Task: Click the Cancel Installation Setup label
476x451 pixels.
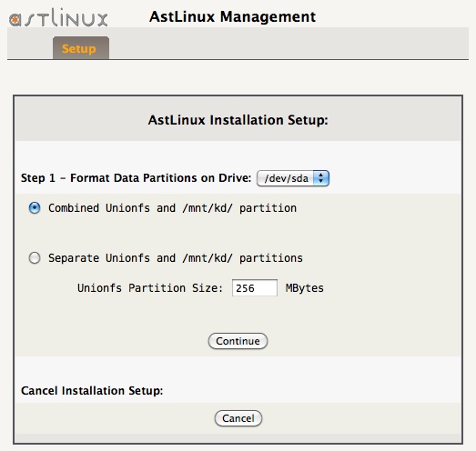Action: (92, 391)
